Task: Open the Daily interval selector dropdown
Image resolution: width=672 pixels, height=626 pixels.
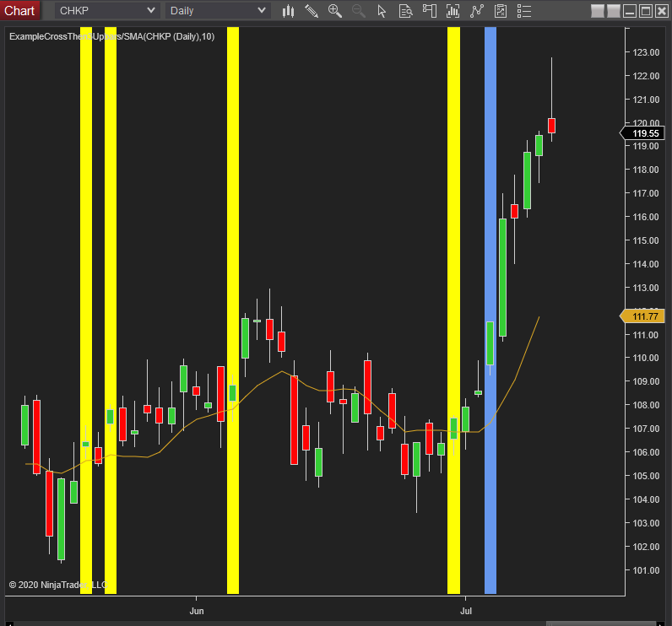Action: (218, 11)
